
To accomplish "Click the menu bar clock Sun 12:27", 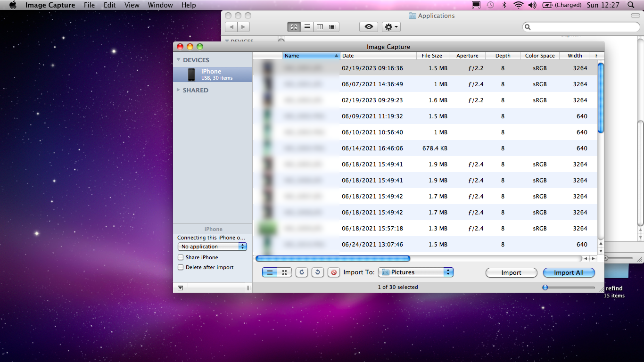I will click(603, 5).
